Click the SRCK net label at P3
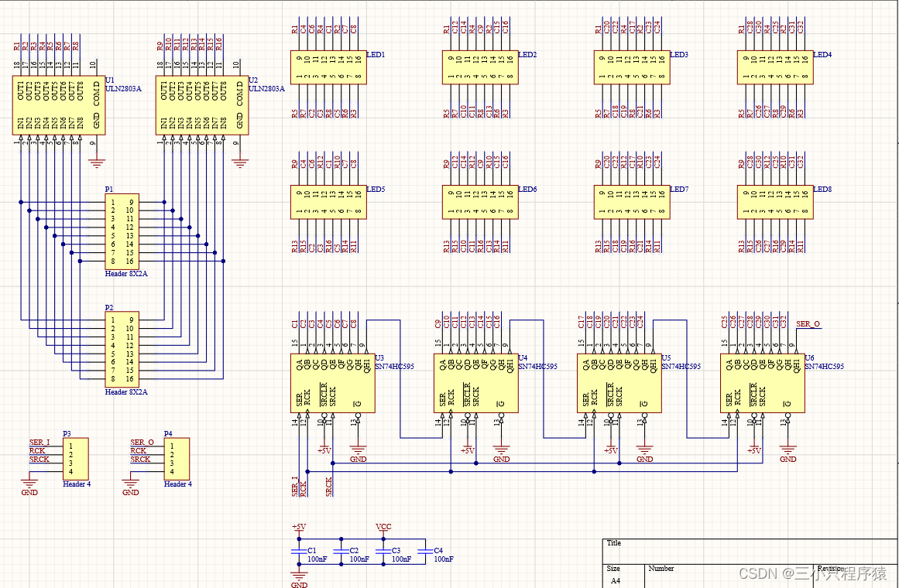The image size is (899, 588). tap(39, 460)
